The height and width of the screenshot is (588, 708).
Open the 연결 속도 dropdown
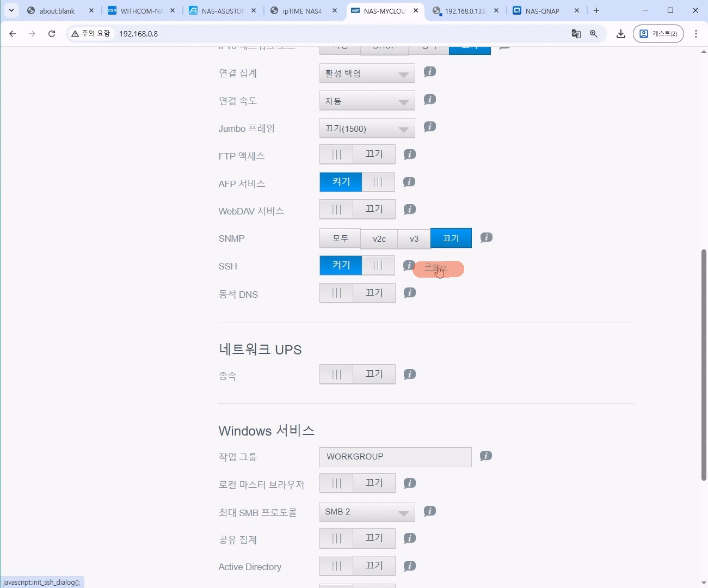[x=367, y=101]
